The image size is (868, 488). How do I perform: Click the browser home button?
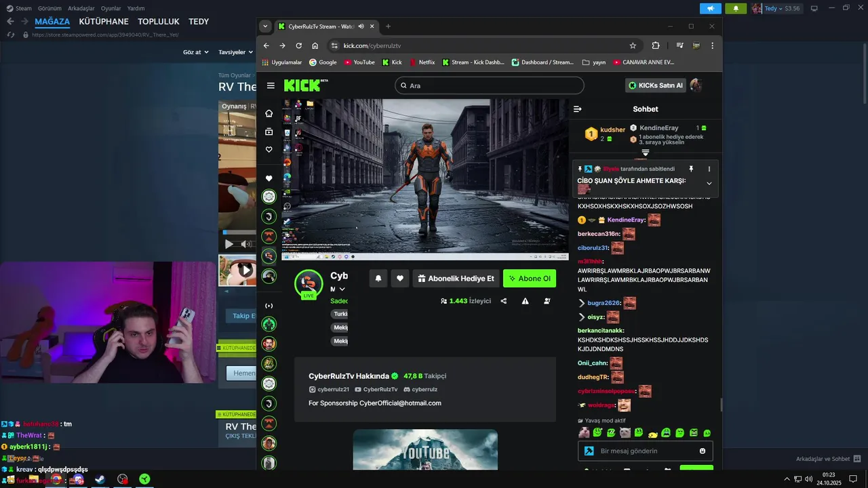point(315,45)
